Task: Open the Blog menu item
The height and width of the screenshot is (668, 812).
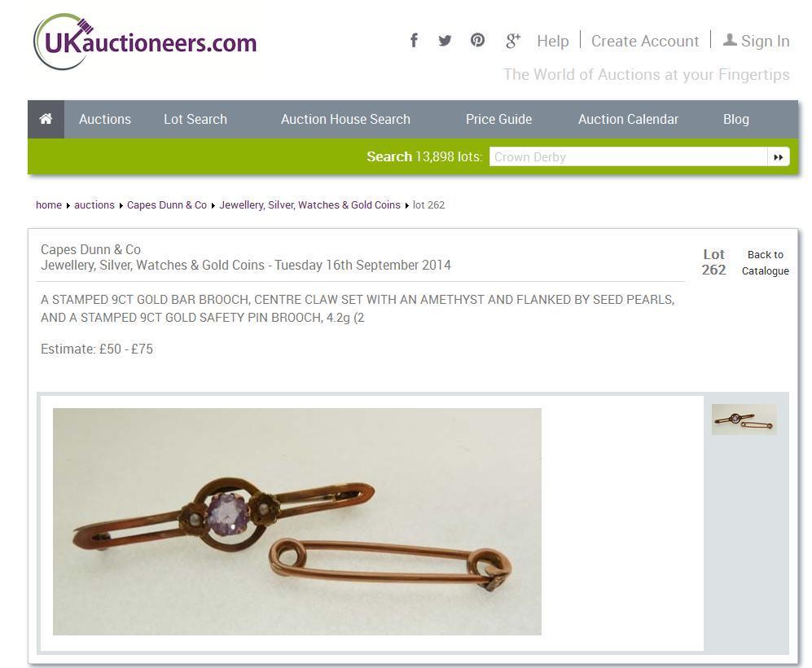Action: (736, 119)
